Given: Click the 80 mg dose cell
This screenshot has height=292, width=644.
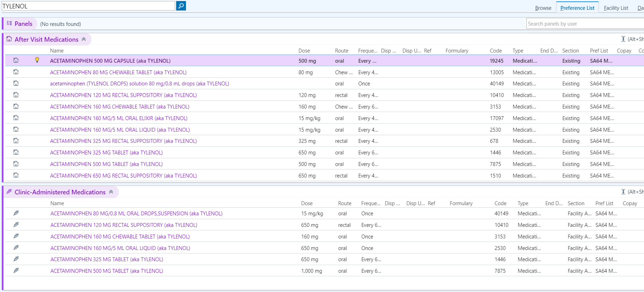Looking at the screenshot, I should tap(305, 72).
